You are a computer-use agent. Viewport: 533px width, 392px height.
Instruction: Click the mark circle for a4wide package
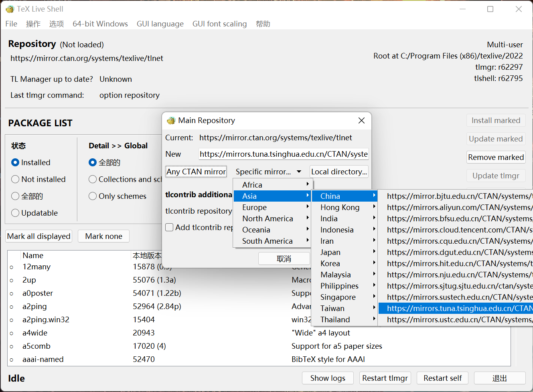click(12, 333)
